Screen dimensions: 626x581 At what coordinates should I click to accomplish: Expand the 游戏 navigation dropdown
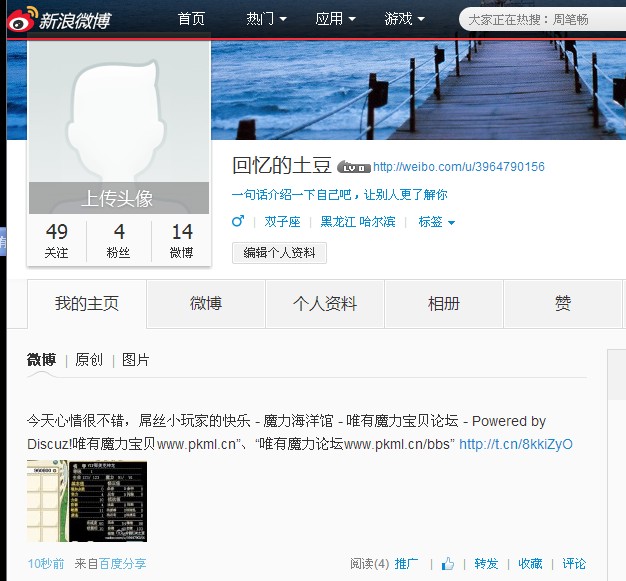tap(404, 19)
